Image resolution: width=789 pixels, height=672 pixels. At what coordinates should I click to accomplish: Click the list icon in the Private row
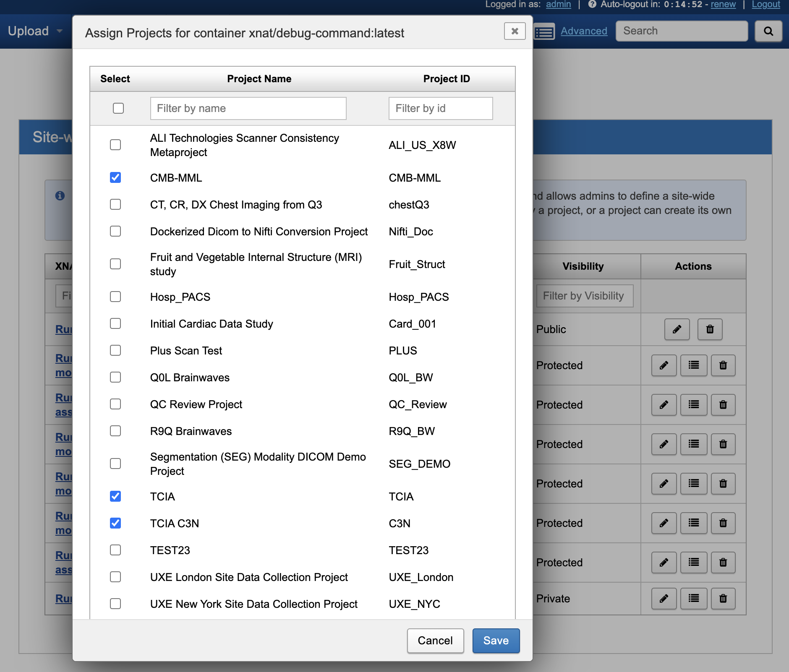[693, 598]
